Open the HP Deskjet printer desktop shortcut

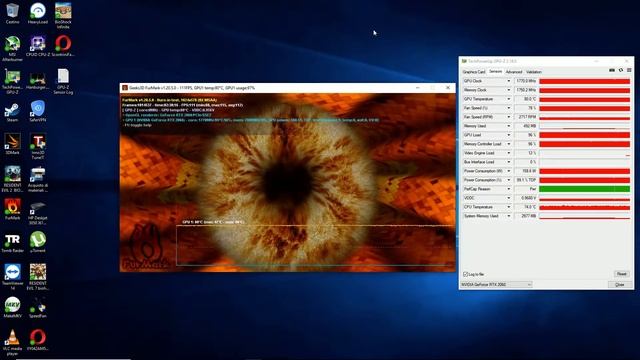point(38,213)
